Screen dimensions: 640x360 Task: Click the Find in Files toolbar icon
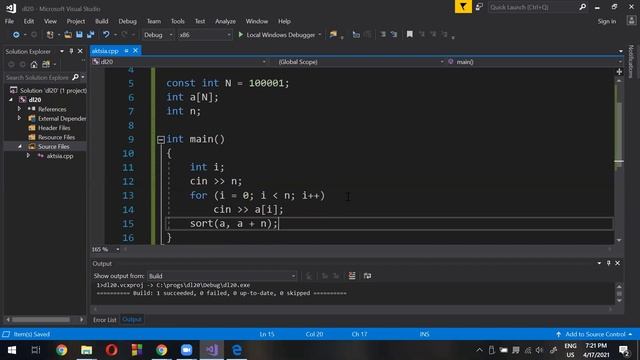point(333,35)
